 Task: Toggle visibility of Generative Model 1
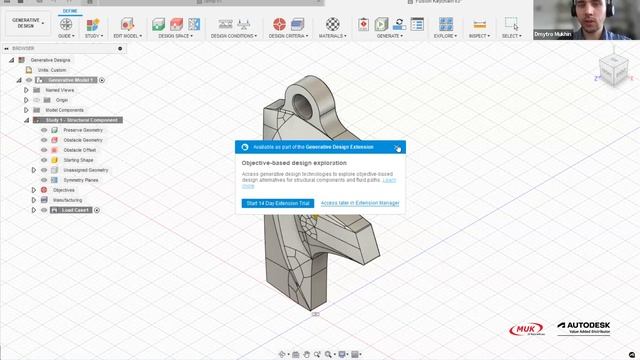click(29, 80)
